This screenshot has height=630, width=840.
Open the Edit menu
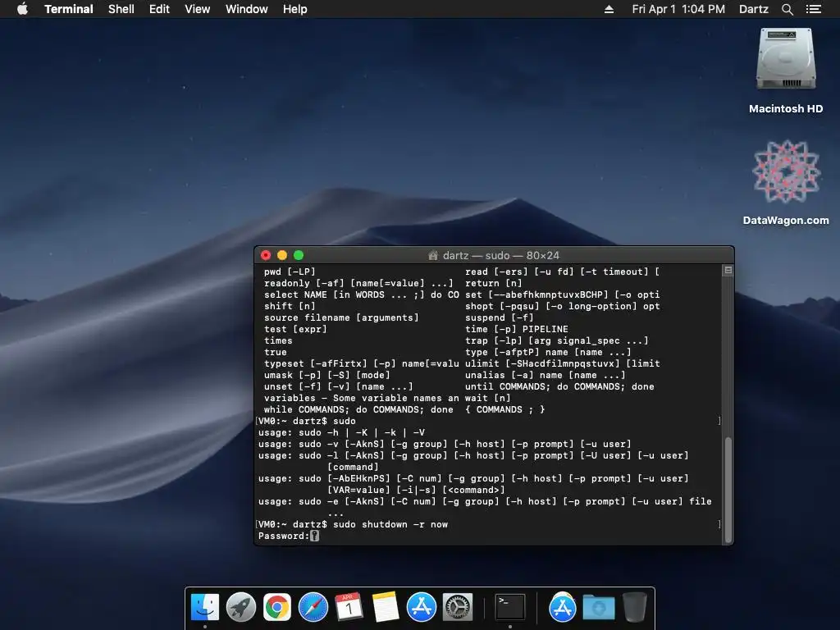coord(159,9)
